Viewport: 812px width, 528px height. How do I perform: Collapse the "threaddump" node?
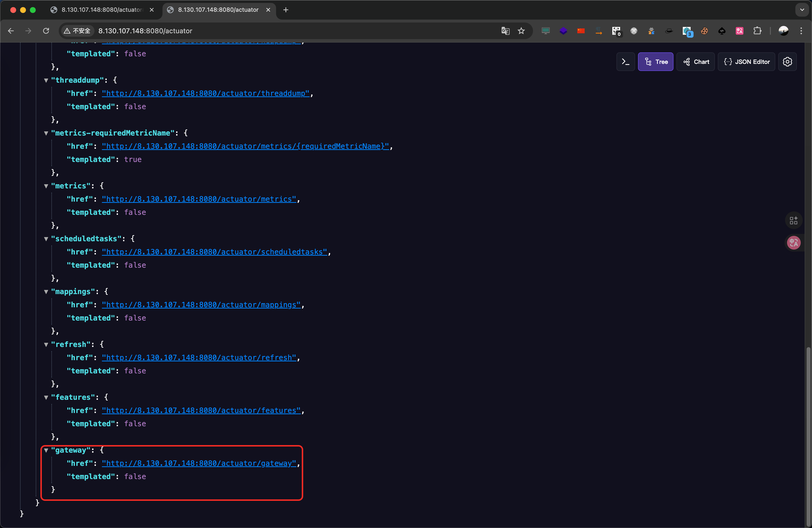[x=46, y=80]
